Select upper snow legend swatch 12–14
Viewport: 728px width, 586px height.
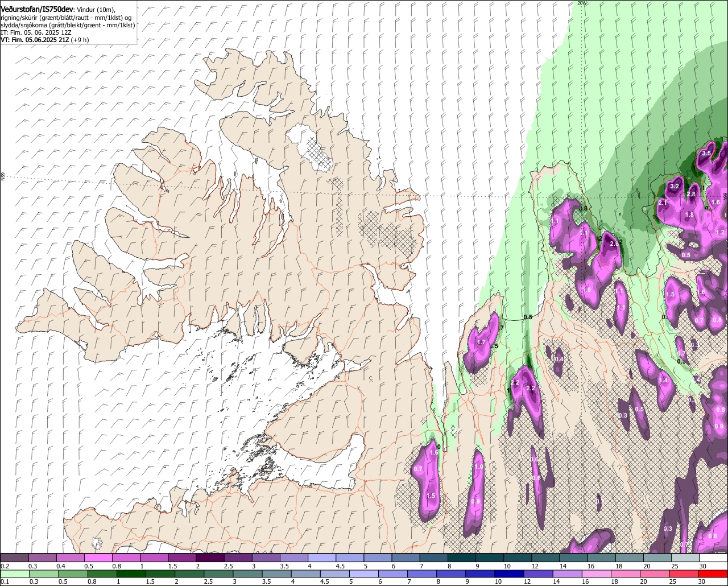(x=546, y=558)
